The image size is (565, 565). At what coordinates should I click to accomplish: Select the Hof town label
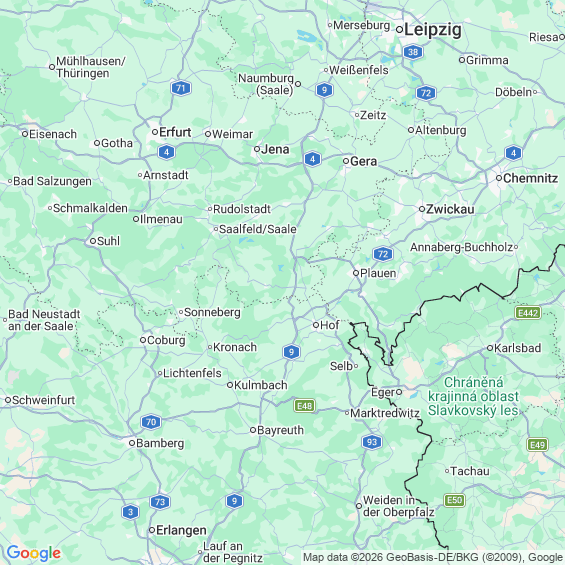(x=330, y=325)
